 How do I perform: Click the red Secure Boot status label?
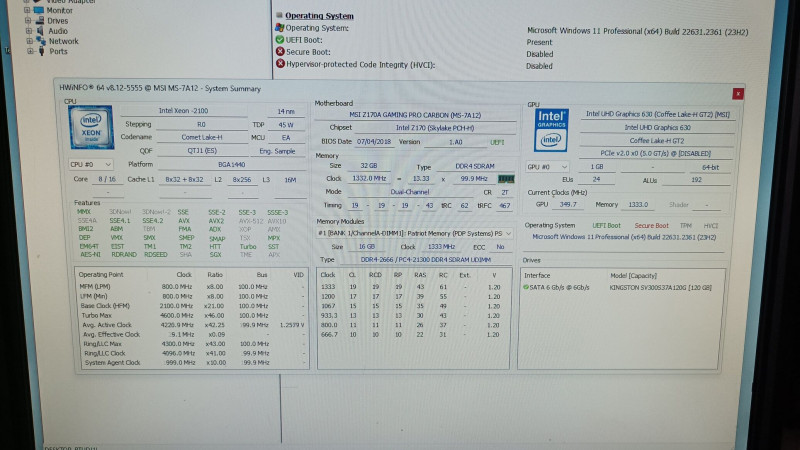[x=652, y=226]
